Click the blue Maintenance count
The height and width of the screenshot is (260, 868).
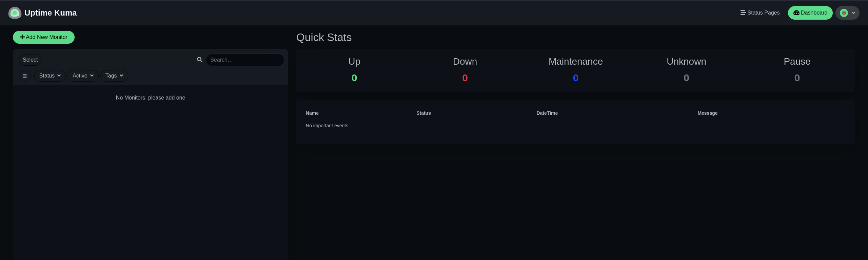pos(575,78)
